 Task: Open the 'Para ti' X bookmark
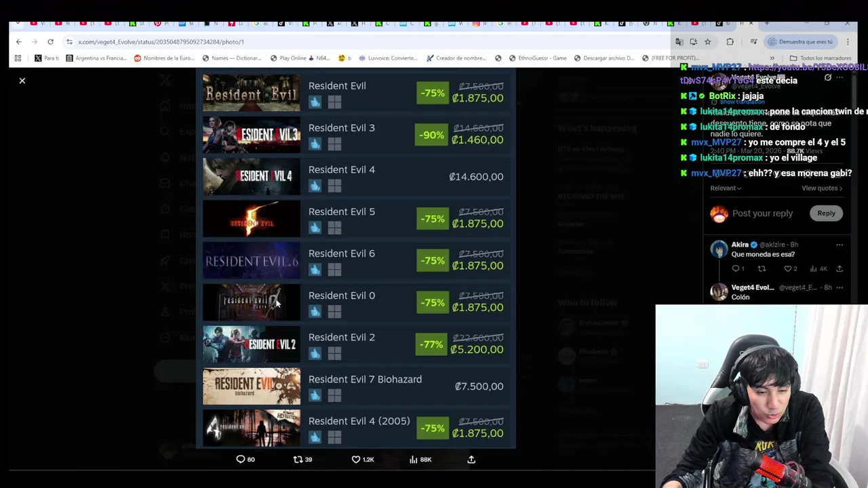pos(46,58)
